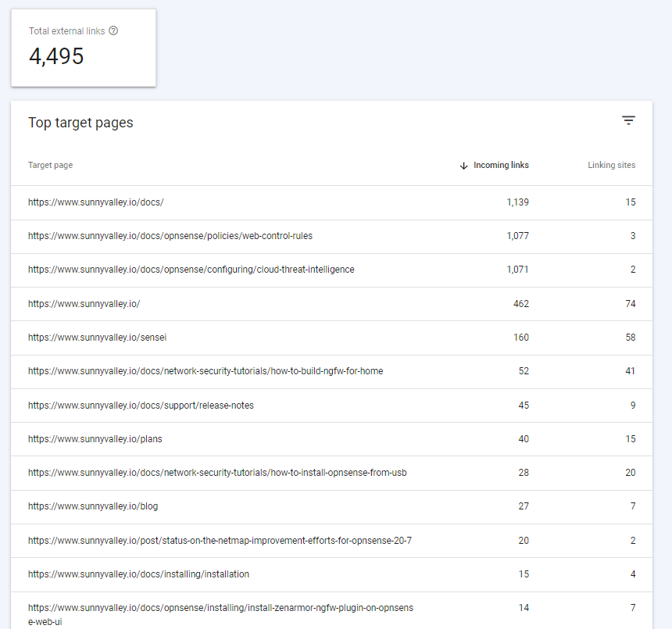Click the help icon next to Total external links

(113, 30)
